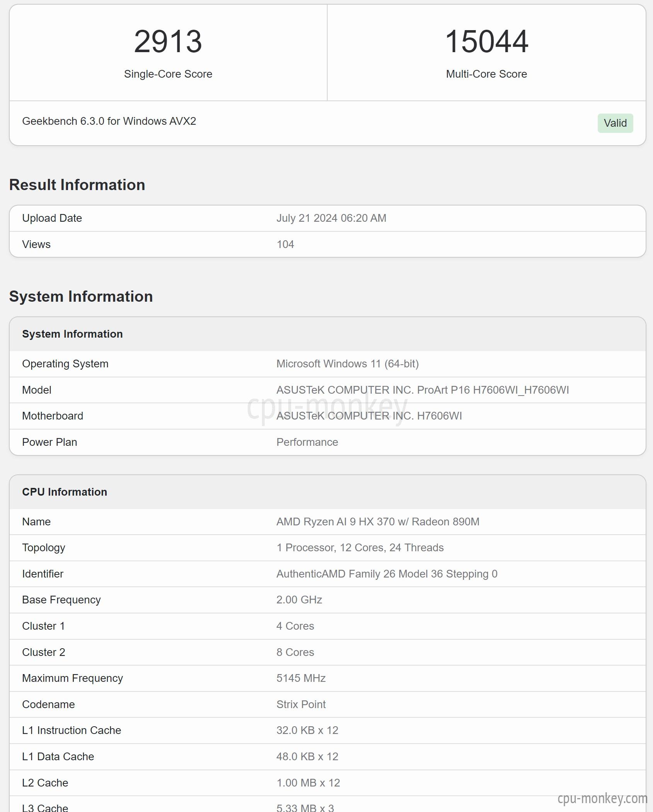Select the single-core score 2913

coord(168,41)
